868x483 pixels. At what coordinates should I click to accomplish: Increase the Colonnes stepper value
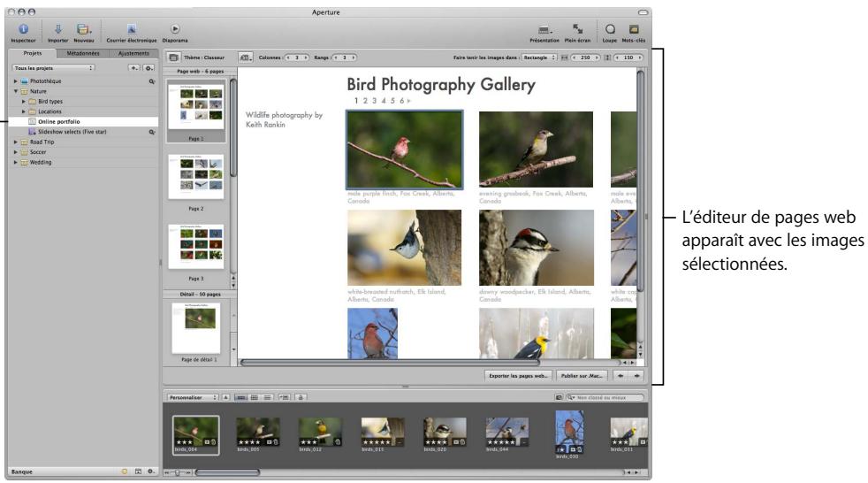coord(306,57)
